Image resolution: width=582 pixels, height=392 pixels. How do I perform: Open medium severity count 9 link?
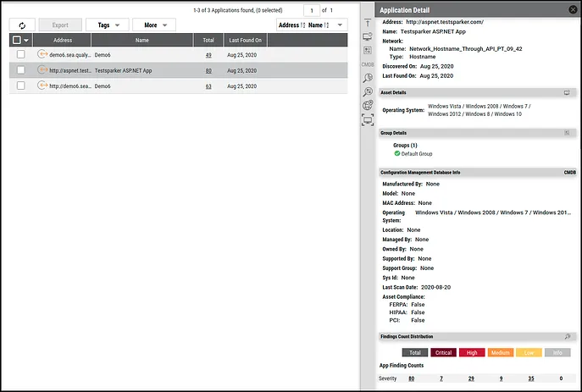501,378
